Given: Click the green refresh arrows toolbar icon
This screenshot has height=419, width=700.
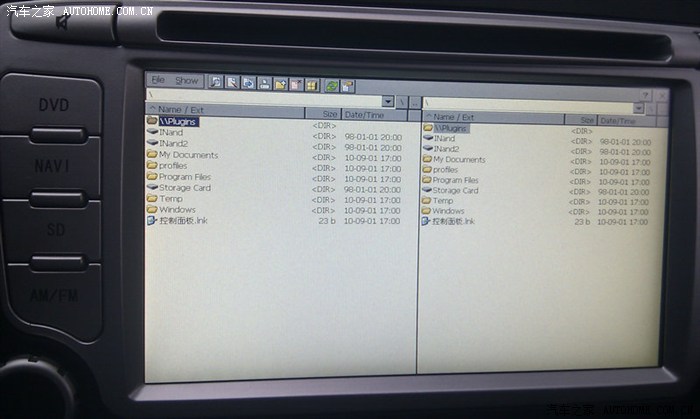Looking at the screenshot, I should point(331,85).
